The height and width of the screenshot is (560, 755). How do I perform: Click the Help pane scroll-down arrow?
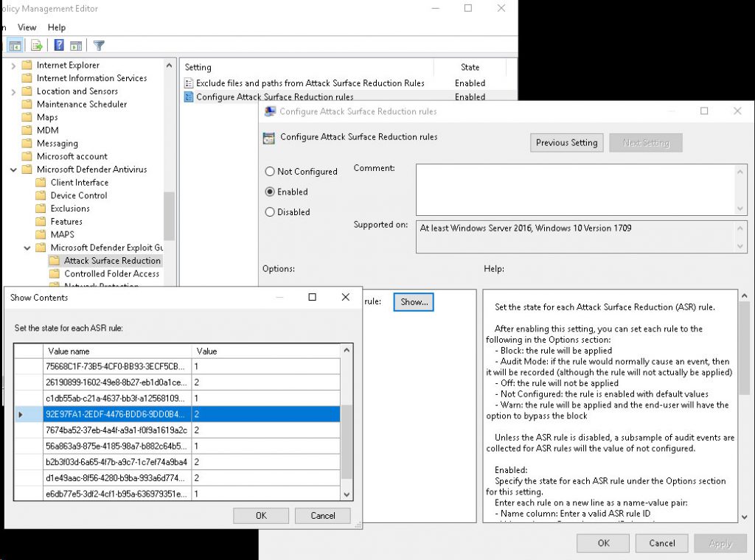click(745, 517)
